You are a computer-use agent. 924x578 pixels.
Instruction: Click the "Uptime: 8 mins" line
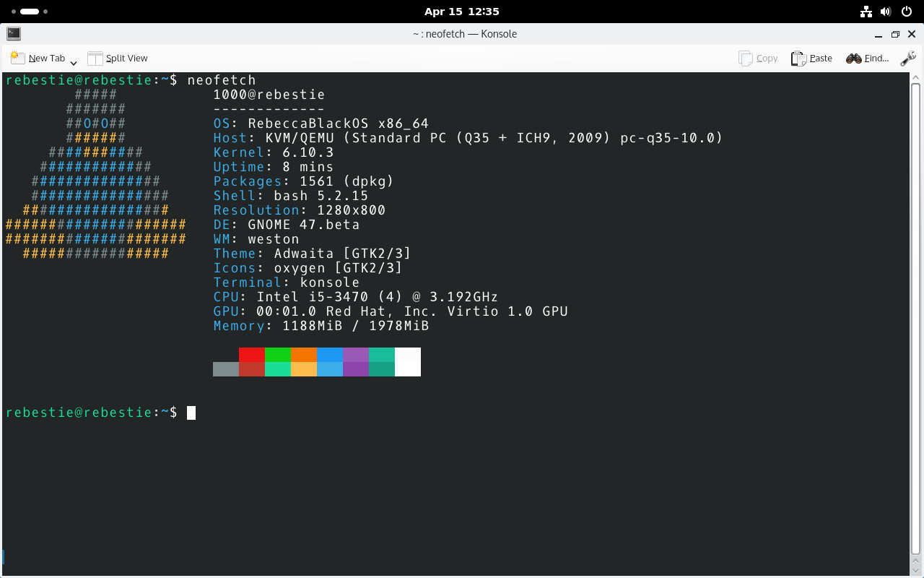[x=274, y=167]
